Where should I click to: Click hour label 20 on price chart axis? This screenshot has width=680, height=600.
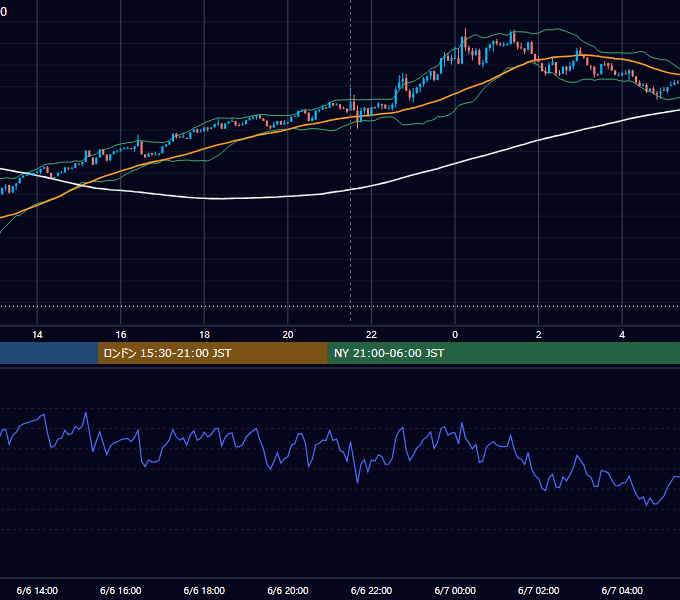tap(288, 335)
